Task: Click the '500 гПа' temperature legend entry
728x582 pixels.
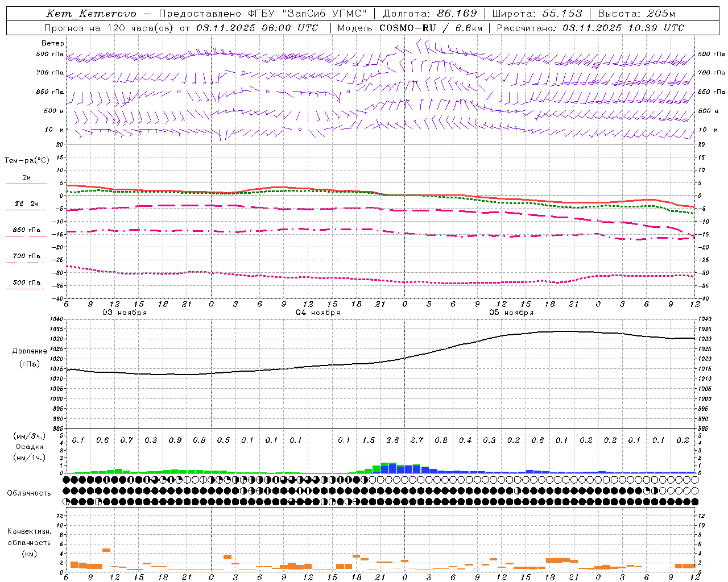Action: pos(27,282)
